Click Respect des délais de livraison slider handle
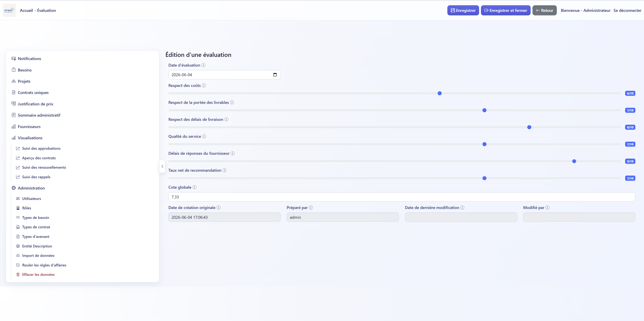 click(x=529, y=127)
